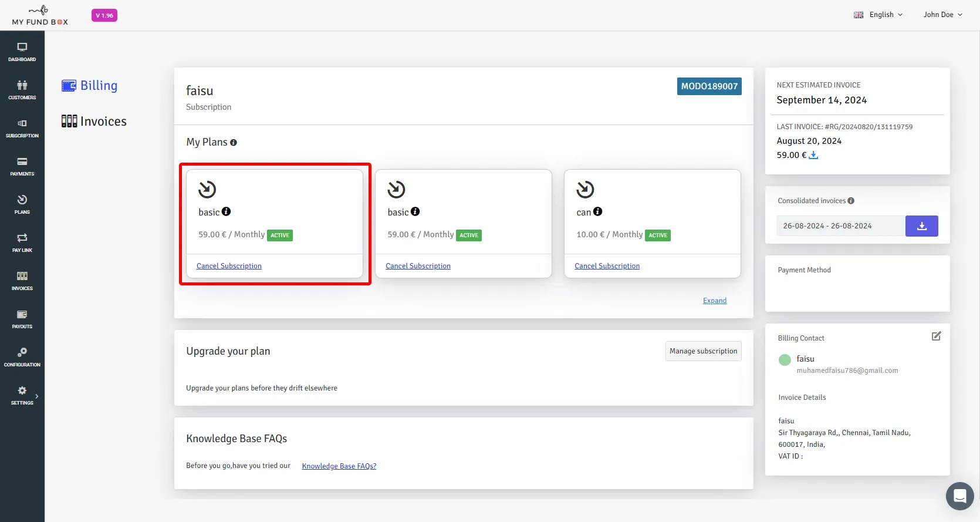Click the V 1.96 version badge
Screen dimensions: 980x522
coord(104,15)
